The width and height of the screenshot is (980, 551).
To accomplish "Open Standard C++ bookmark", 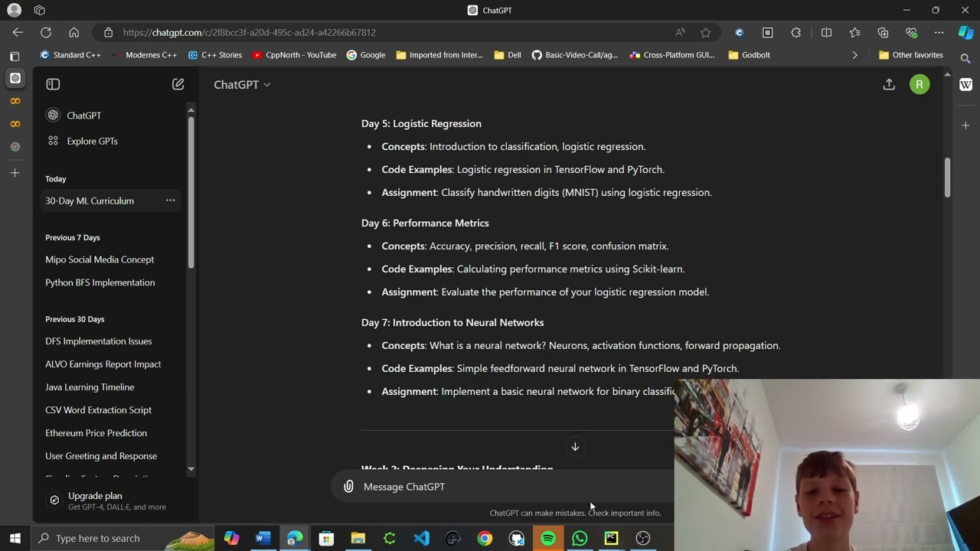I will click(x=70, y=55).
